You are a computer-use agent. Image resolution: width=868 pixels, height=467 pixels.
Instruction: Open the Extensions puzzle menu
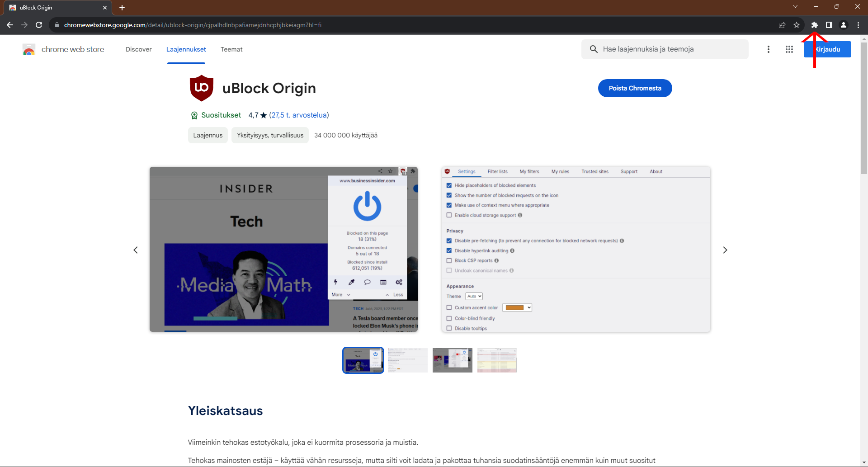815,25
